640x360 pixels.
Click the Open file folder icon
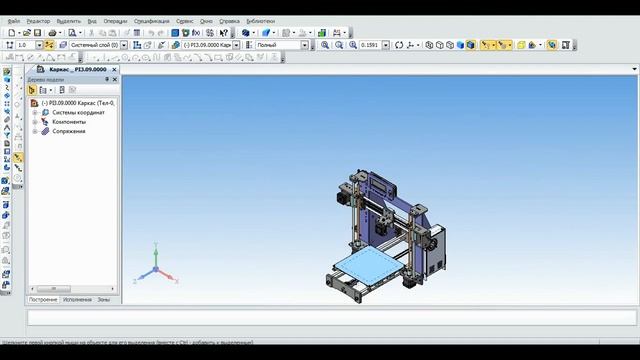[x=27, y=33]
